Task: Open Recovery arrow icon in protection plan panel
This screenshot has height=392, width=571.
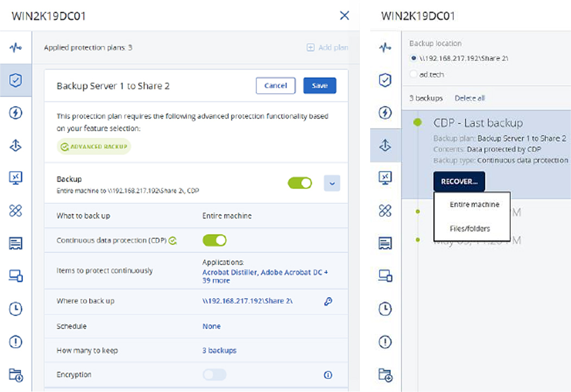Action: (x=16, y=145)
